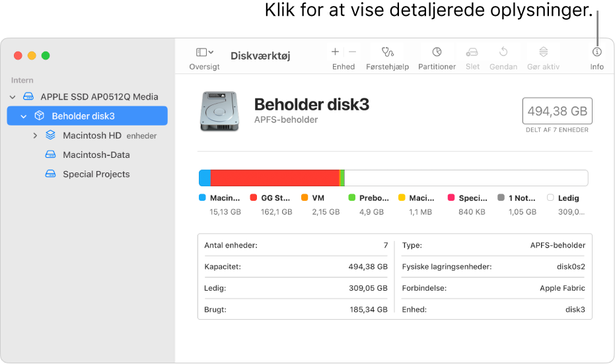
Task: Click the large disk drive image
Action: [220, 110]
